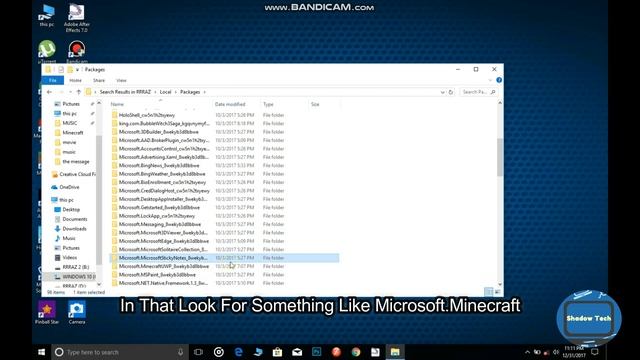Image resolution: width=640 pixels, height=360 pixels.
Task: Select Microsoft.Microsoft3DViewer folder
Action: 163,233
